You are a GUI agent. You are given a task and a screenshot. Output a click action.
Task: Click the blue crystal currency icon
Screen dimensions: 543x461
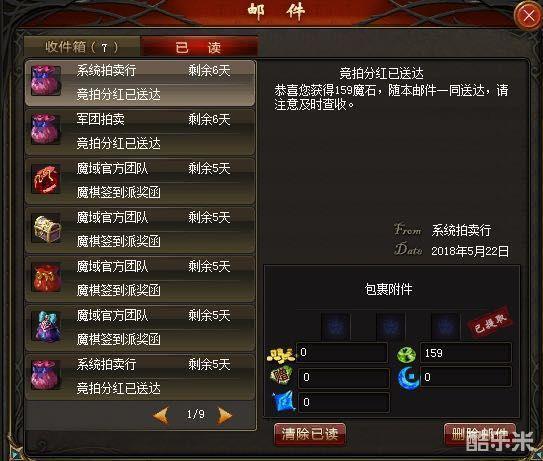284,402
